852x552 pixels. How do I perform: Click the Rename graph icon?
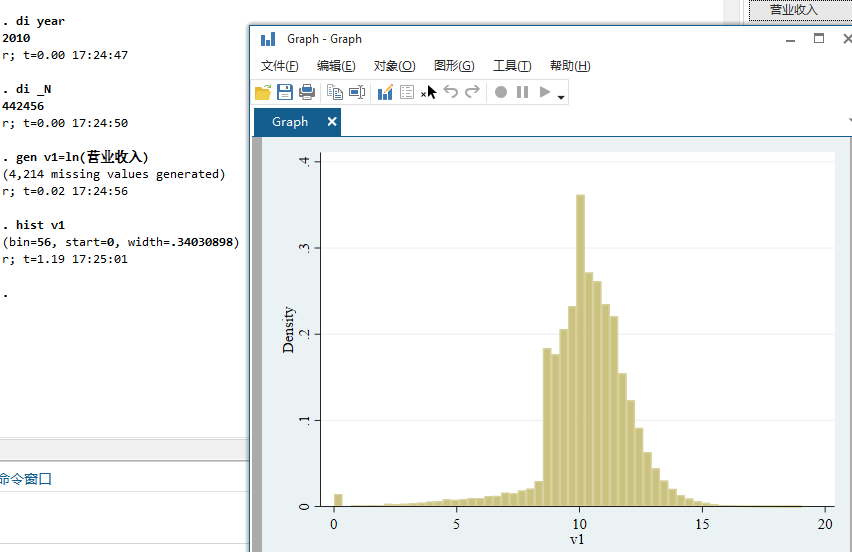pos(356,92)
